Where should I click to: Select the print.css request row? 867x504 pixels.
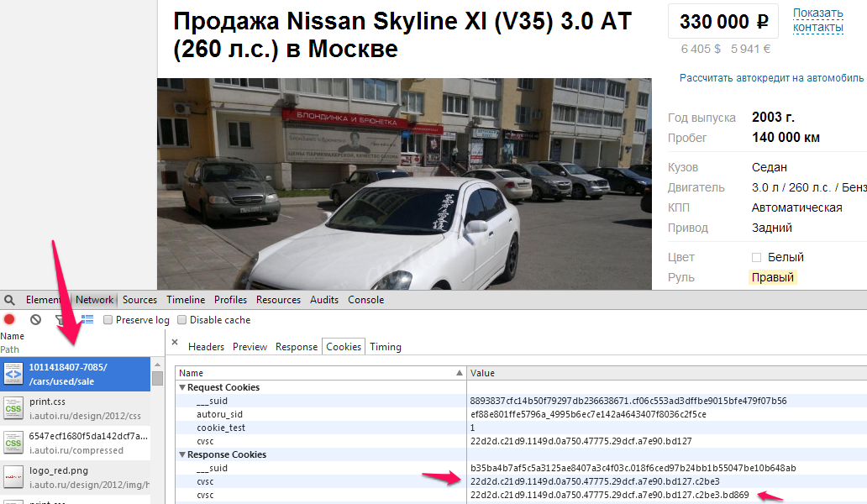76,408
